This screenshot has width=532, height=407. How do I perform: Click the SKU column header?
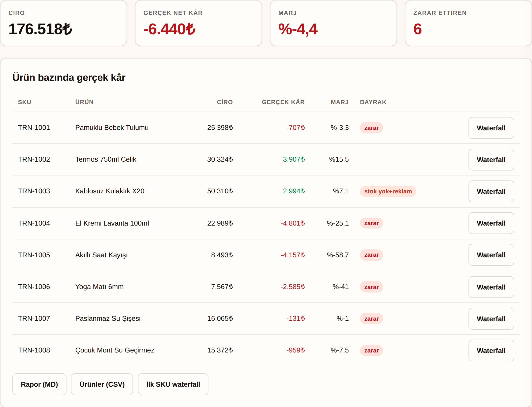point(25,102)
